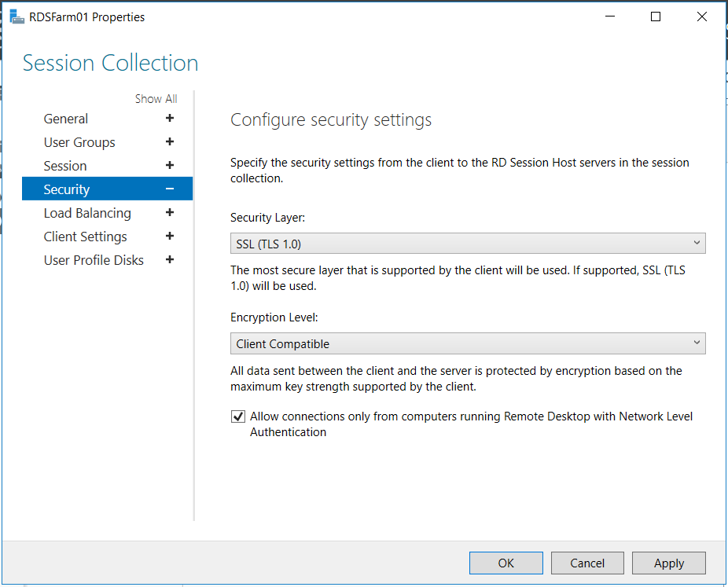
Task: Maximize the RDSFarm01 Properties window
Action: [656, 17]
